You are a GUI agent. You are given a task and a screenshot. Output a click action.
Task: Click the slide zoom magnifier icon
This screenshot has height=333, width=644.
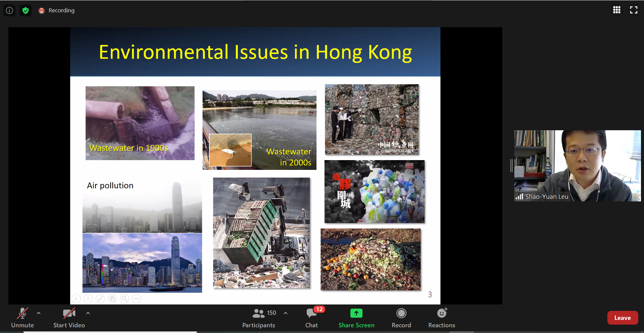coord(124,299)
